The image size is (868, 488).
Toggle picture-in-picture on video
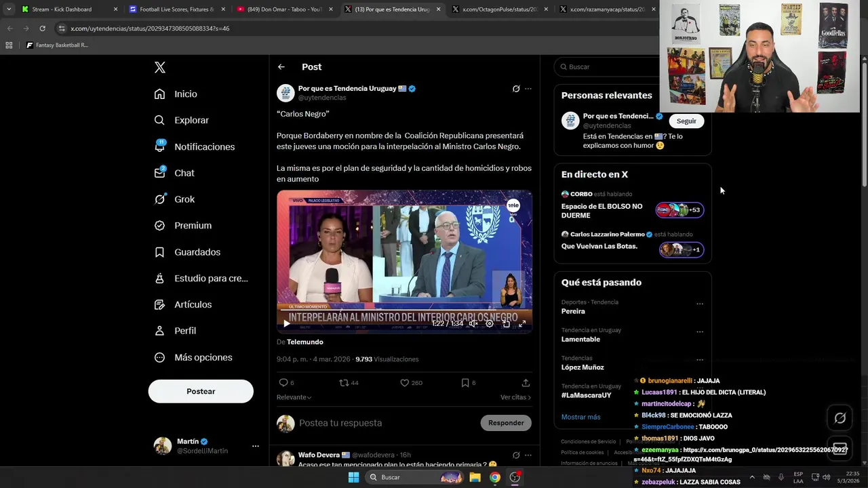506,323
